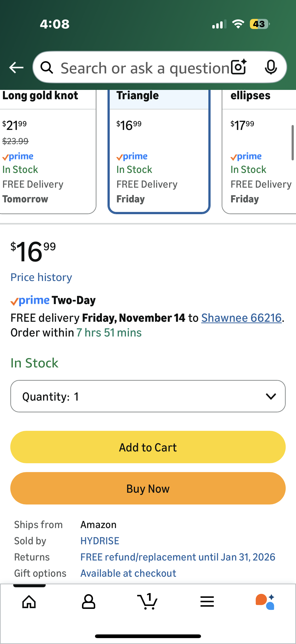Tap the back arrow icon
This screenshot has width=296, height=644.
[x=16, y=68]
